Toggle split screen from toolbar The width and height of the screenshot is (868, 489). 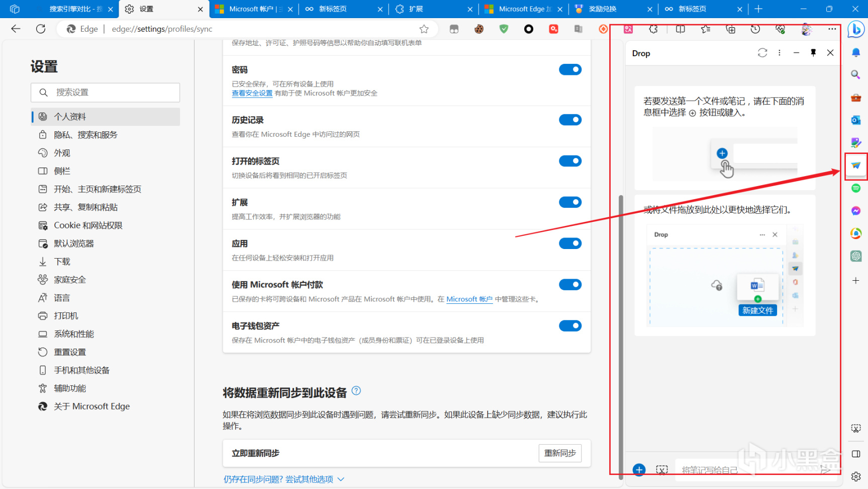(681, 29)
